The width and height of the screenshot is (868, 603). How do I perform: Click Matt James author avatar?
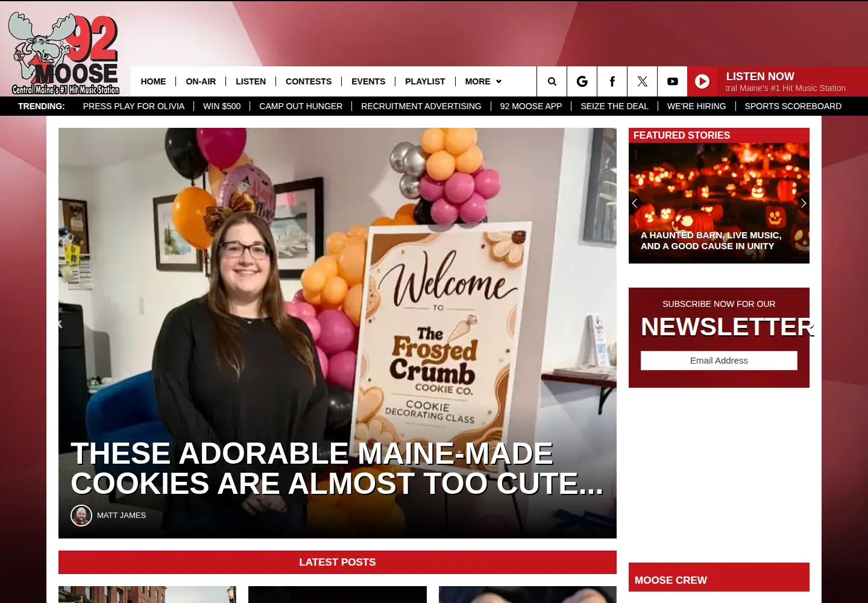coord(81,516)
